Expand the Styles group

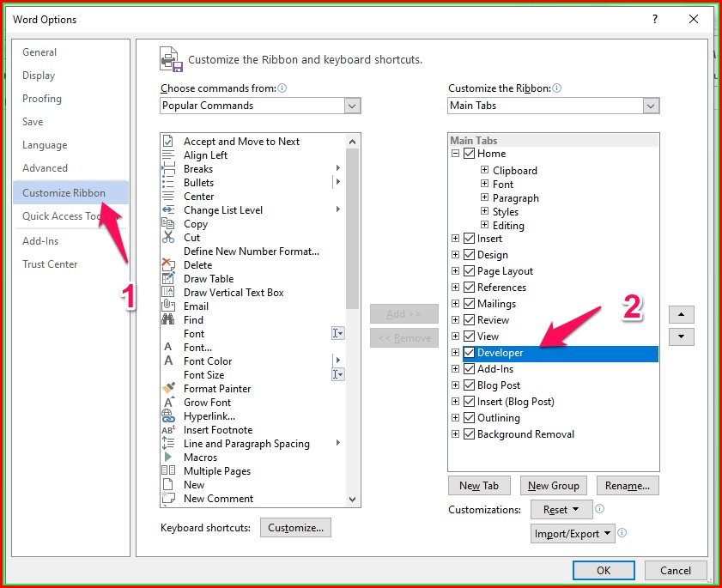tap(484, 211)
